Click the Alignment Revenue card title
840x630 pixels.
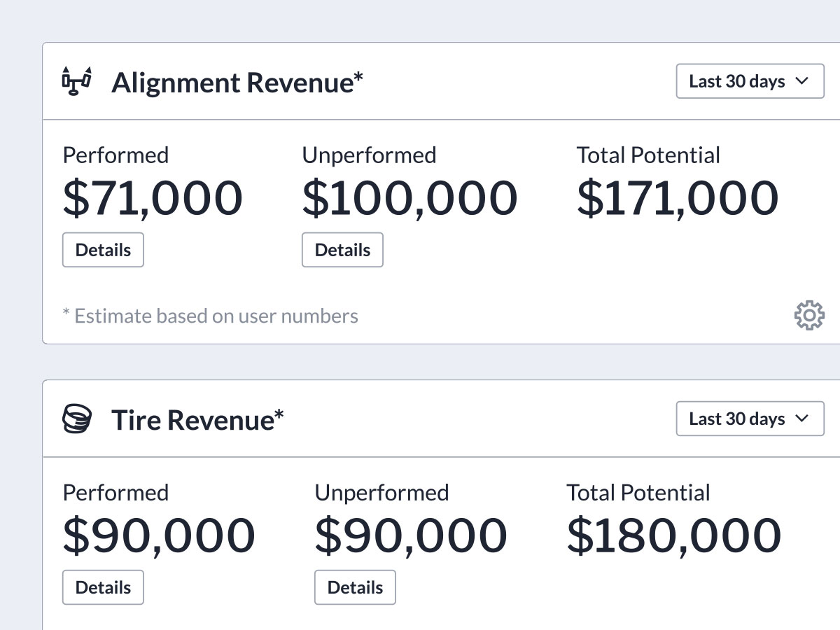point(237,83)
